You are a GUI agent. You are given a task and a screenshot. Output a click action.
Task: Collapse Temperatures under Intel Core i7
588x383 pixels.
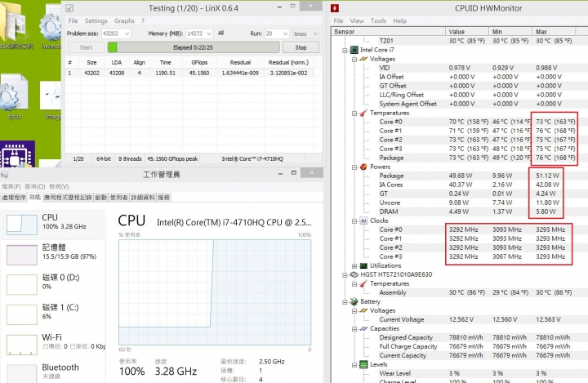pyautogui.click(x=354, y=114)
